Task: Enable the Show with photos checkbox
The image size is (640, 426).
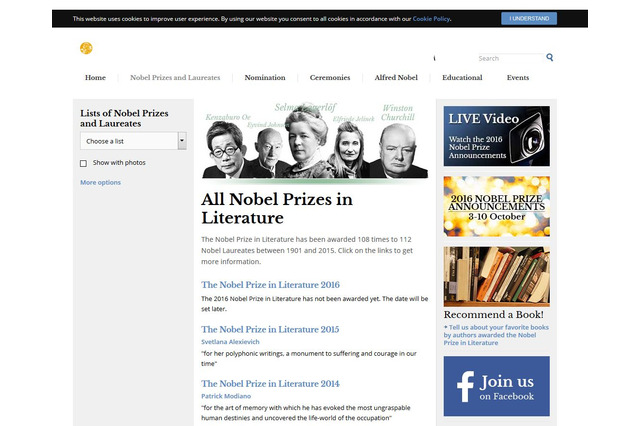Action: click(83, 162)
